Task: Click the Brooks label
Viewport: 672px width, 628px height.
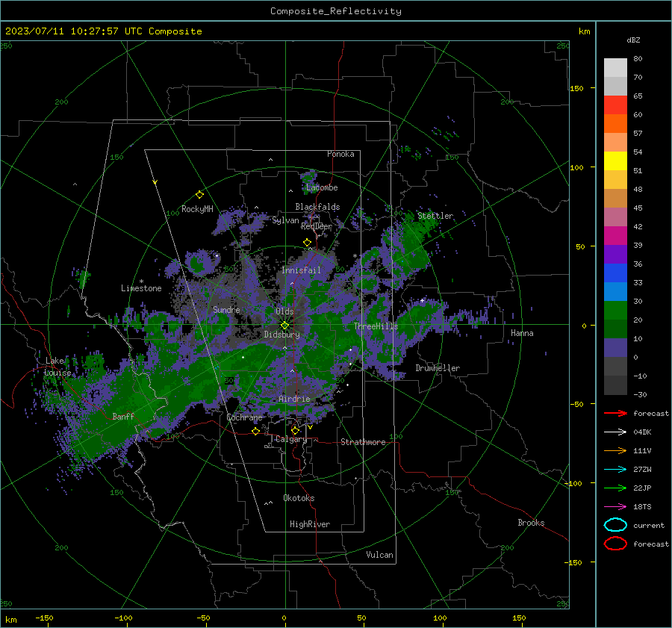Action: coord(531,523)
